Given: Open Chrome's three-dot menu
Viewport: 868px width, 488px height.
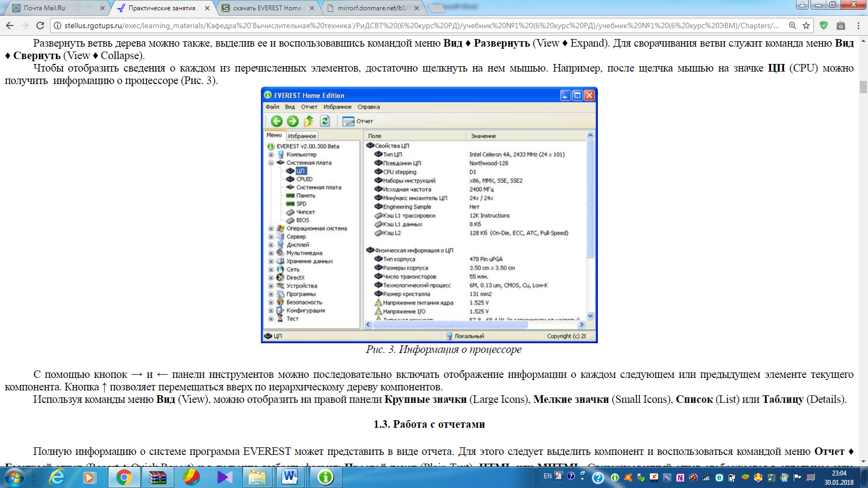Looking at the screenshot, I should [x=858, y=25].
